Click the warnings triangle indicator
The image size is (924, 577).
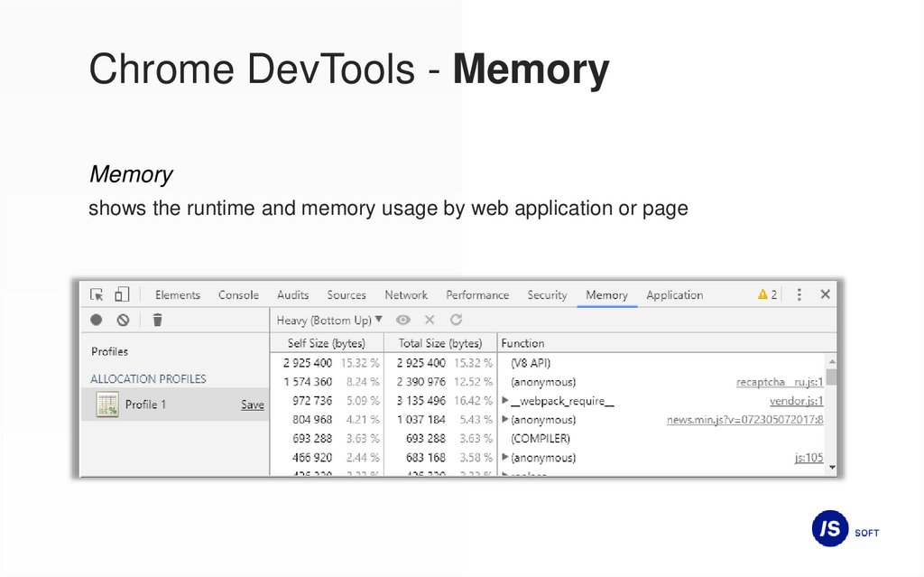tap(767, 294)
